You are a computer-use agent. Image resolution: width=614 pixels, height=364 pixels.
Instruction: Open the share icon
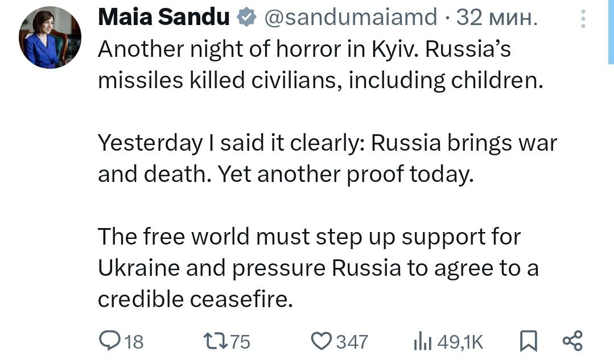(572, 341)
